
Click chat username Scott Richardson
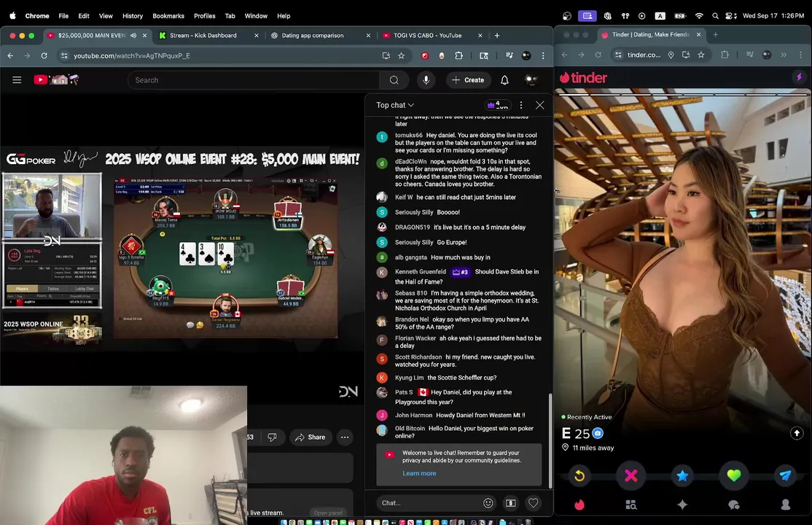pyautogui.click(x=418, y=357)
